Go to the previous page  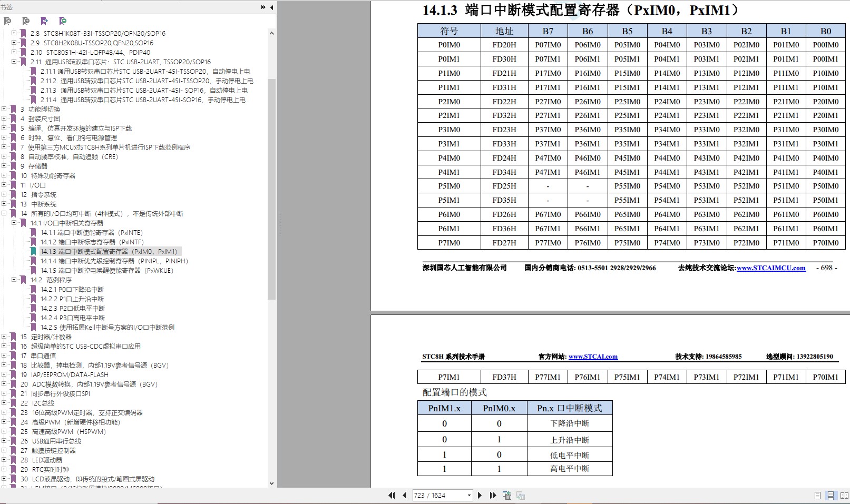(x=404, y=495)
